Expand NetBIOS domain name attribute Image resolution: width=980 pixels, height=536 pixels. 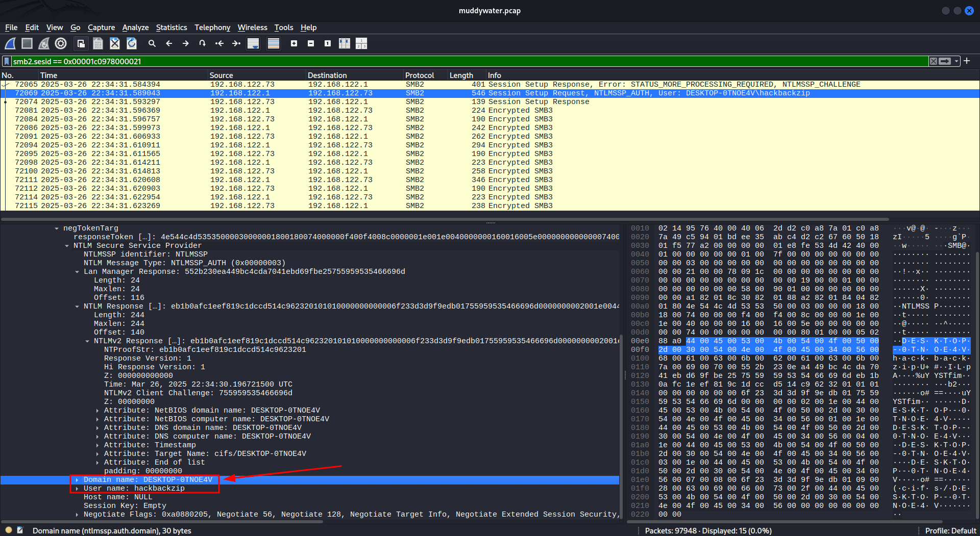click(x=97, y=411)
